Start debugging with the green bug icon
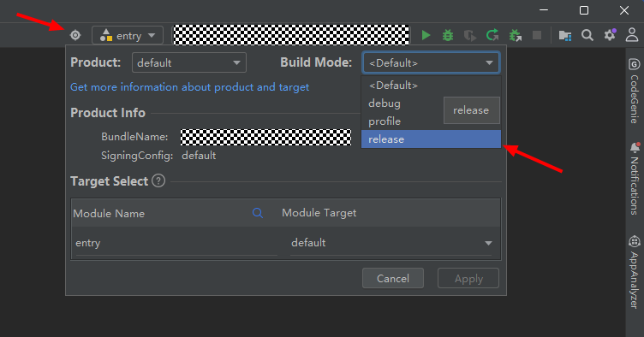Screen dimensions: 644x337 448,35
